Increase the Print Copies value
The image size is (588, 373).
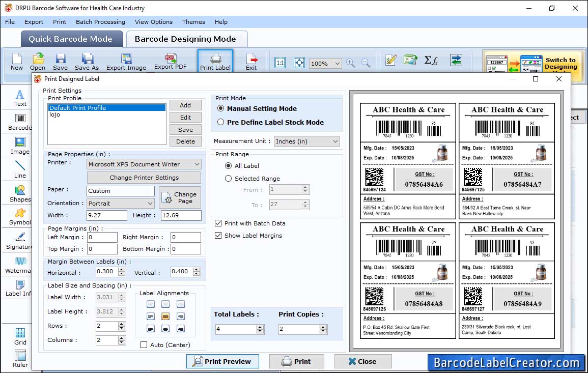pyautogui.click(x=323, y=327)
